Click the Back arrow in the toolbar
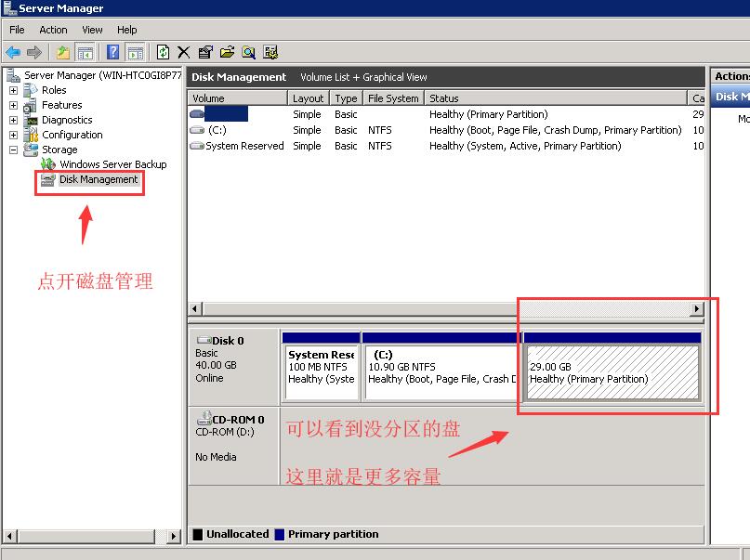This screenshot has height=560, width=750. 13,52
